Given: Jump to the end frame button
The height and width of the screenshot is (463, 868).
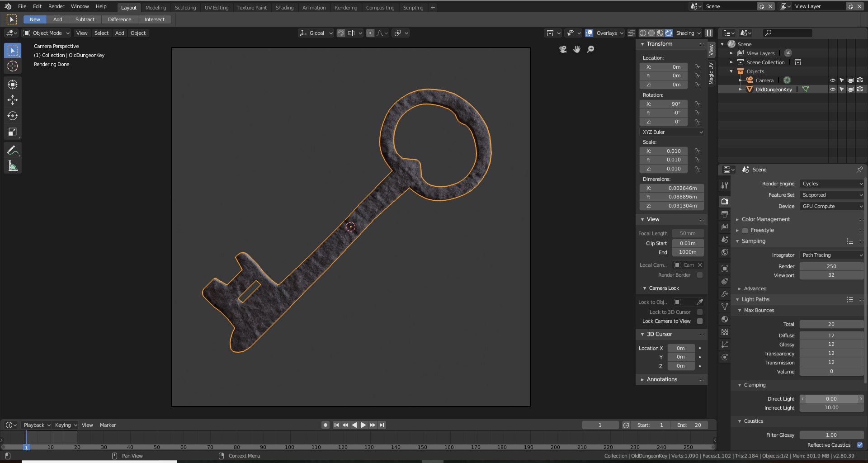Looking at the screenshot, I should click(382, 425).
